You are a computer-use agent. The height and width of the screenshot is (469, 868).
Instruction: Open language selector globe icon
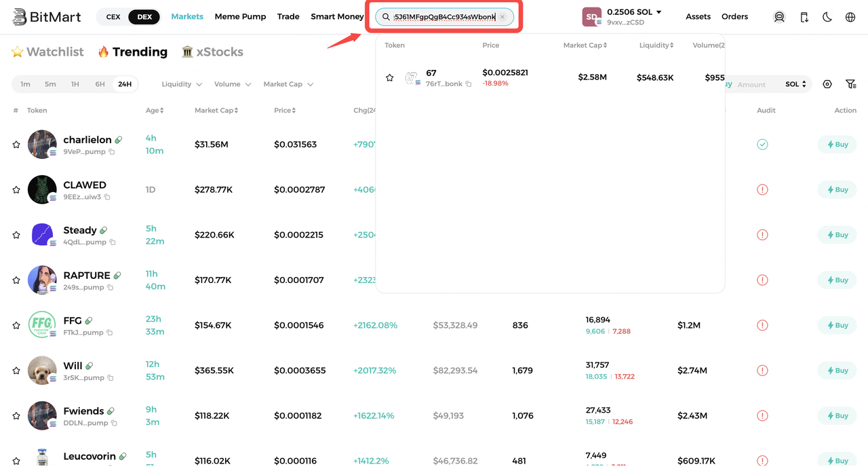tap(850, 17)
